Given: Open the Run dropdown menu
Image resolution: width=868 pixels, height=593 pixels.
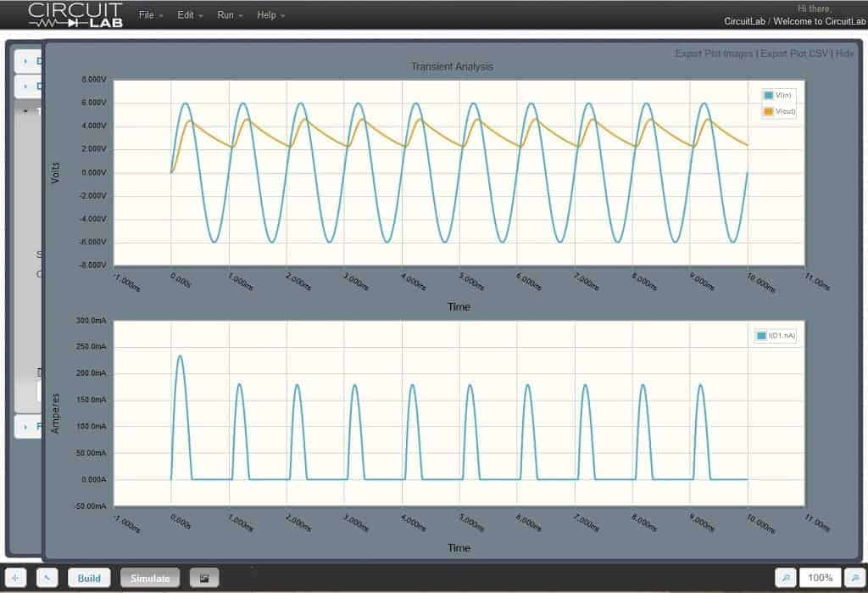Looking at the screenshot, I should [225, 14].
